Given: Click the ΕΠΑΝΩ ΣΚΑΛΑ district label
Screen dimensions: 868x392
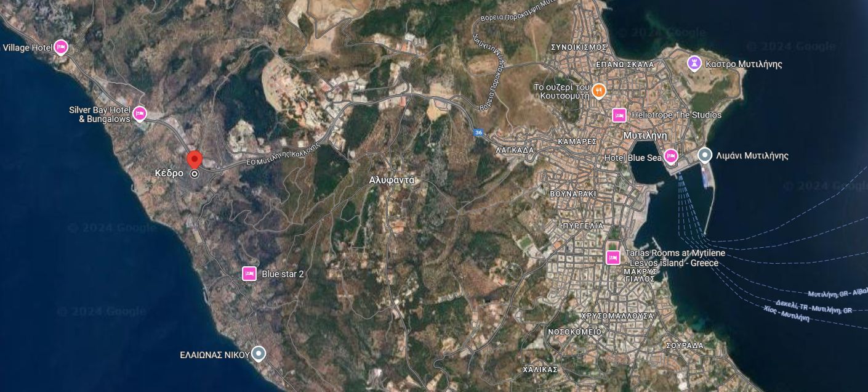Looking at the screenshot, I should [625, 64].
